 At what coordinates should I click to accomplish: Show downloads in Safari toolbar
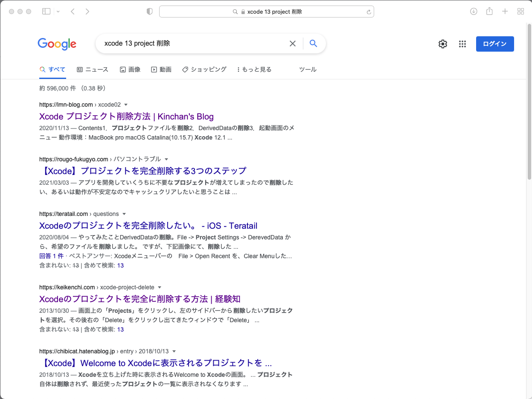(x=474, y=12)
